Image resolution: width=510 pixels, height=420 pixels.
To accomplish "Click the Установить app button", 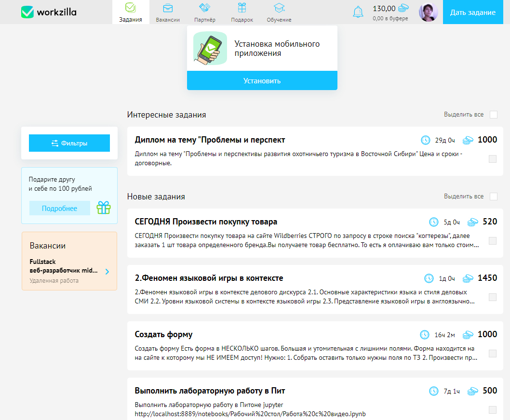I will click(x=262, y=80).
